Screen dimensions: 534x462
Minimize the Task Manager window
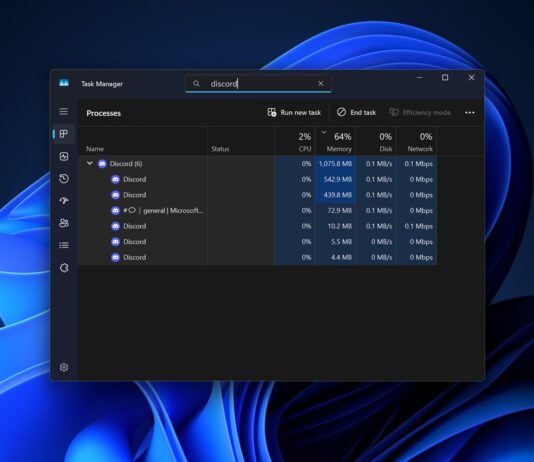(x=420, y=78)
